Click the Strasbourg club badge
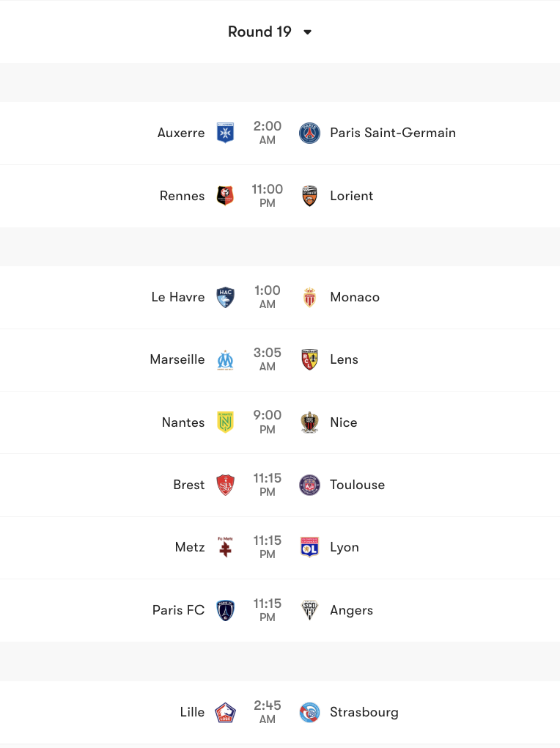 point(309,712)
